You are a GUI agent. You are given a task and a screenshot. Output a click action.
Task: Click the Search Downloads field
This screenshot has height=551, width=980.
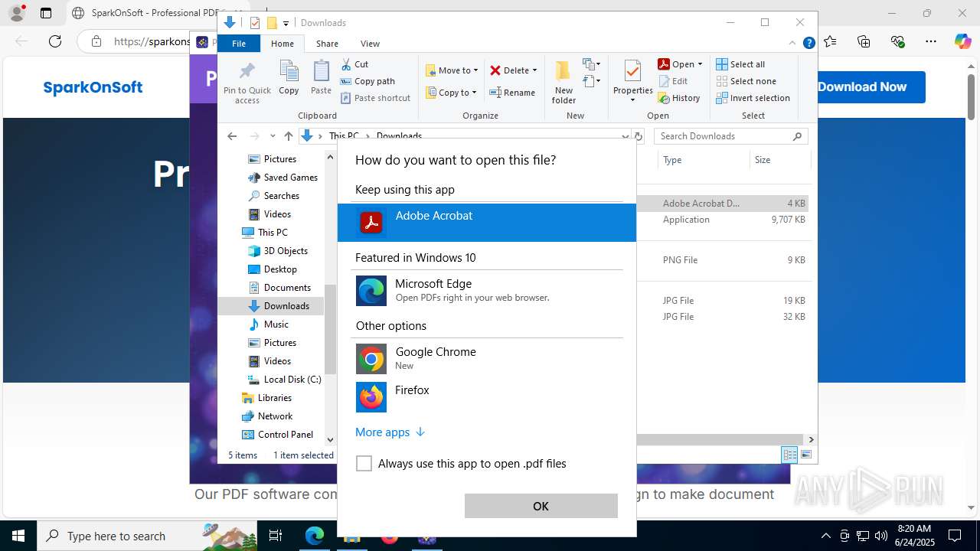731,136
